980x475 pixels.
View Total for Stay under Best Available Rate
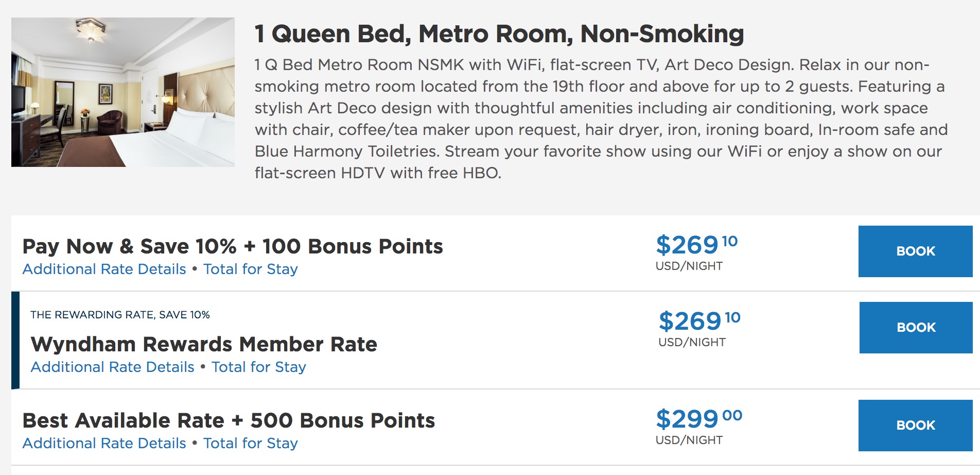(250, 444)
